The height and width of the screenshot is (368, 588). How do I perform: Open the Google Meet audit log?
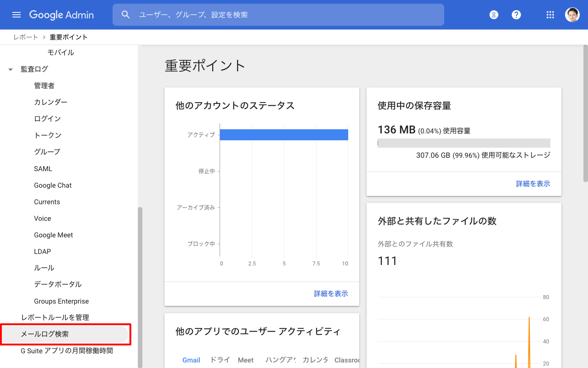click(53, 235)
